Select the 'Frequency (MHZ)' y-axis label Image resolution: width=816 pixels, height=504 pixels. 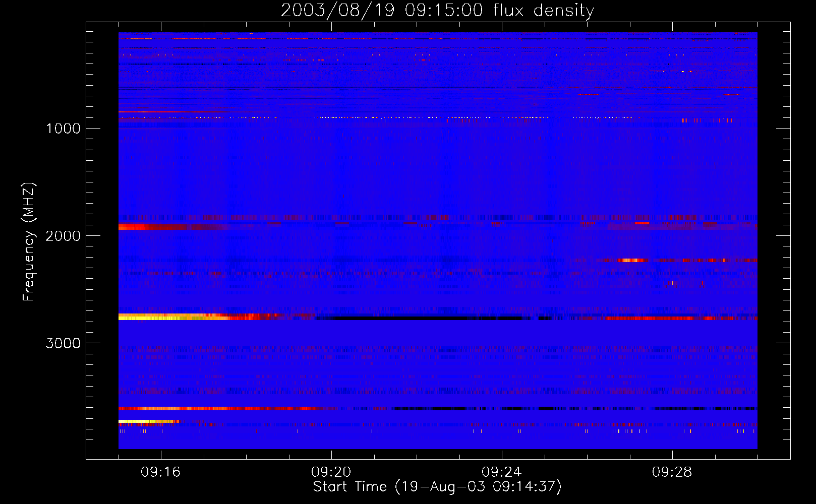(x=29, y=242)
